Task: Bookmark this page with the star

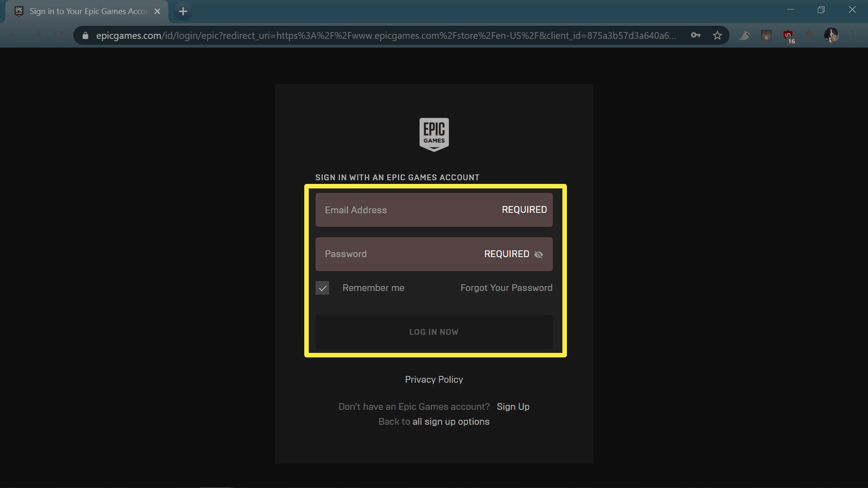Action: click(x=717, y=35)
